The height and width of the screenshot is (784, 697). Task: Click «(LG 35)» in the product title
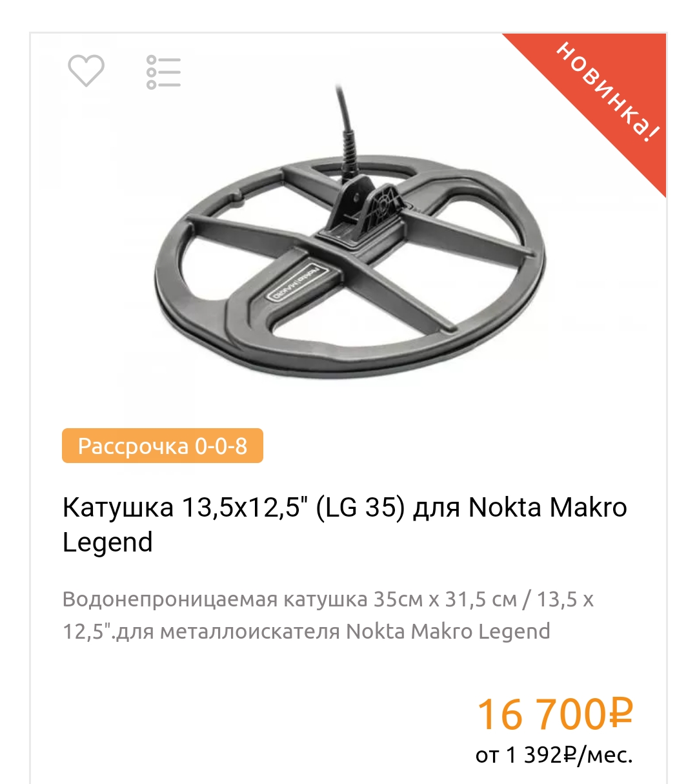(x=361, y=508)
